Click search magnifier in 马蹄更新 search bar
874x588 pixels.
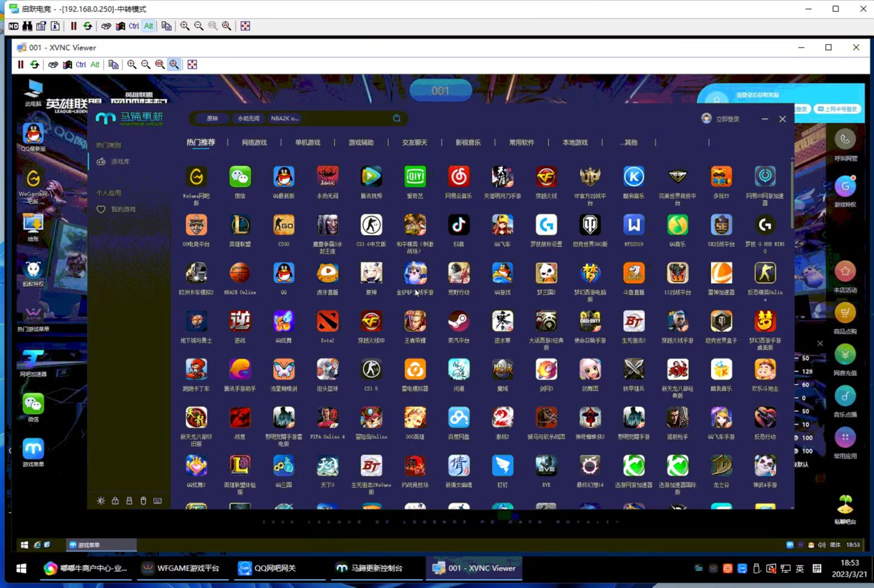397,119
